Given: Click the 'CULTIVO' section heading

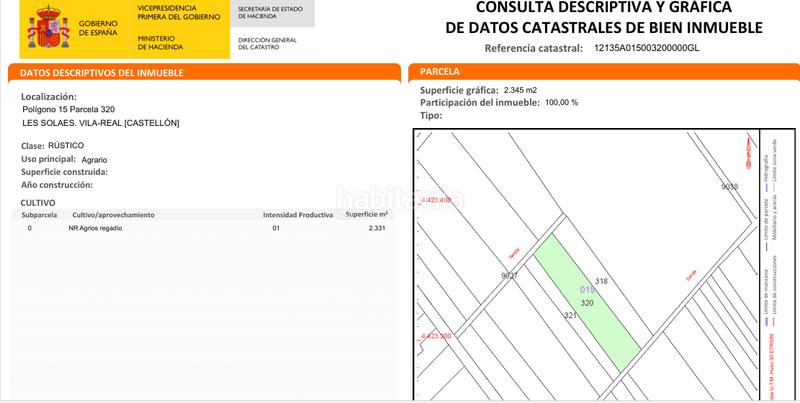Looking at the screenshot, I should click(38, 203).
